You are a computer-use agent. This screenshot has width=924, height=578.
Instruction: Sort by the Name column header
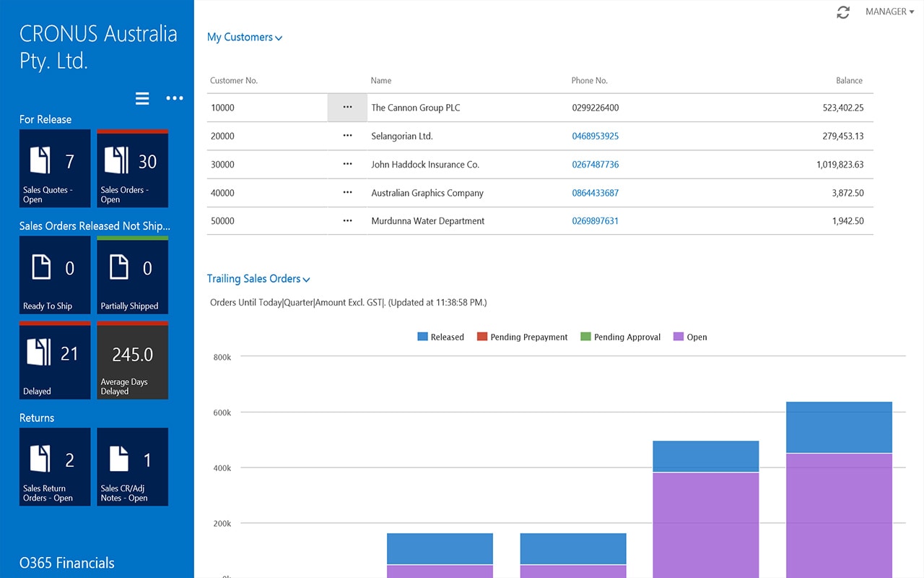click(x=381, y=81)
